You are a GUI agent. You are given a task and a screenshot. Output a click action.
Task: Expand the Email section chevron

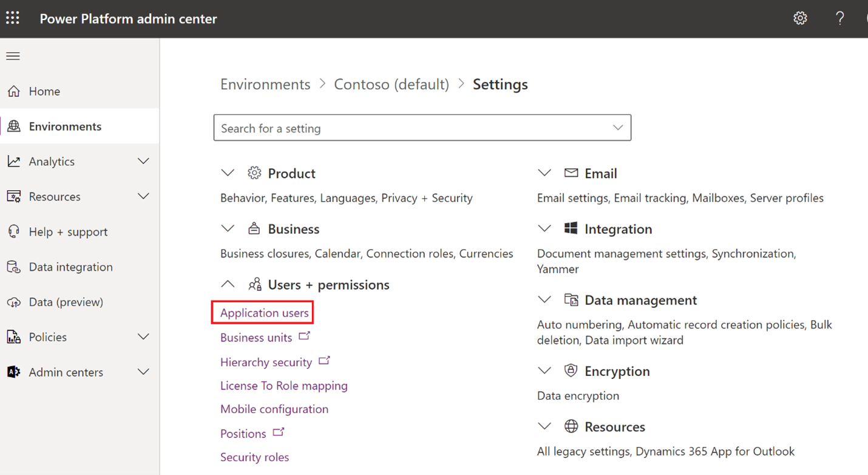point(544,173)
